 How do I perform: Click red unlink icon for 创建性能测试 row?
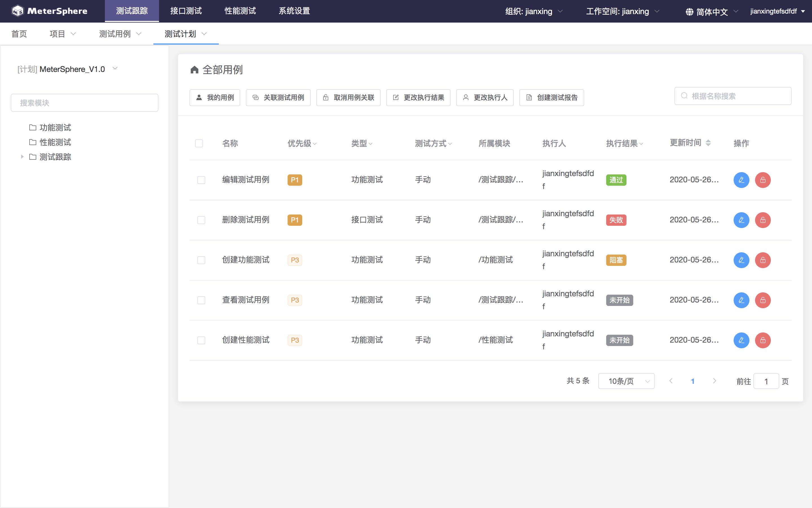[763, 340]
